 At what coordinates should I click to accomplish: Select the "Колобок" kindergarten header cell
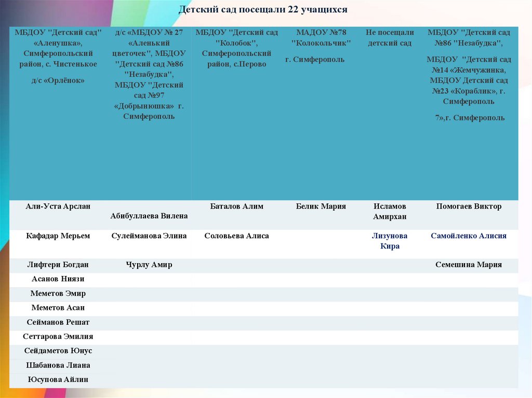click(236, 48)
